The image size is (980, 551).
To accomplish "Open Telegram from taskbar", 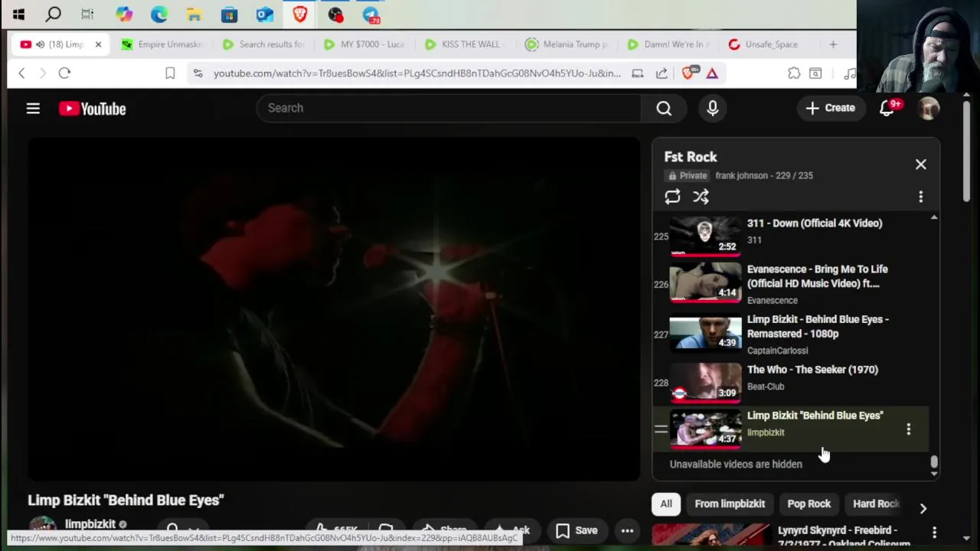I will pos(371,14).
